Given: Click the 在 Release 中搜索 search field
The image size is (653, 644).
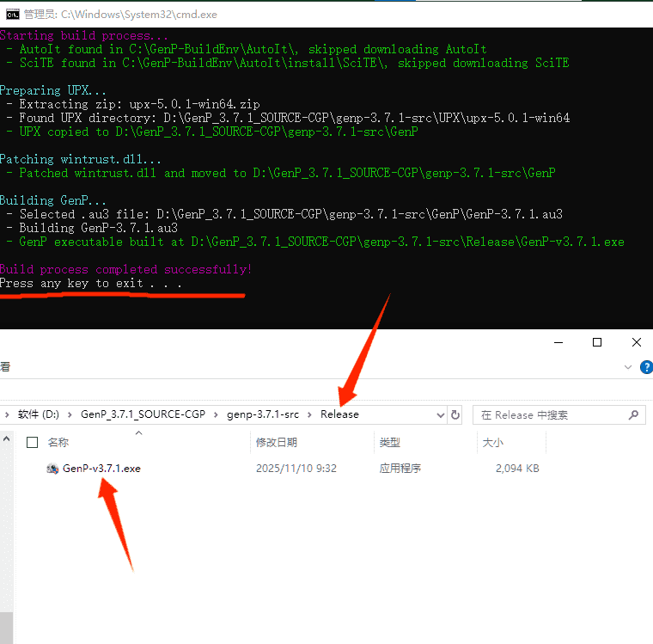Looking at the screenshot, I should click(x=552, y=415).
